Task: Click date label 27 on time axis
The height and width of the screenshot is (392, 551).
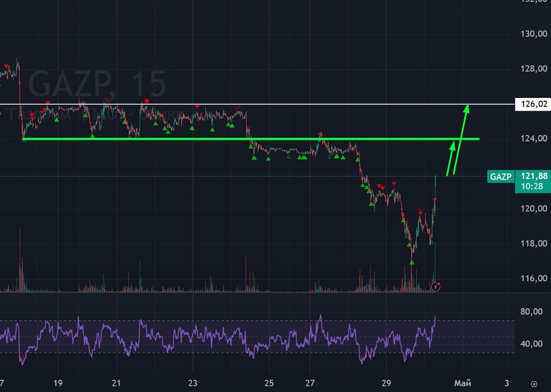Action: (309, 383)
